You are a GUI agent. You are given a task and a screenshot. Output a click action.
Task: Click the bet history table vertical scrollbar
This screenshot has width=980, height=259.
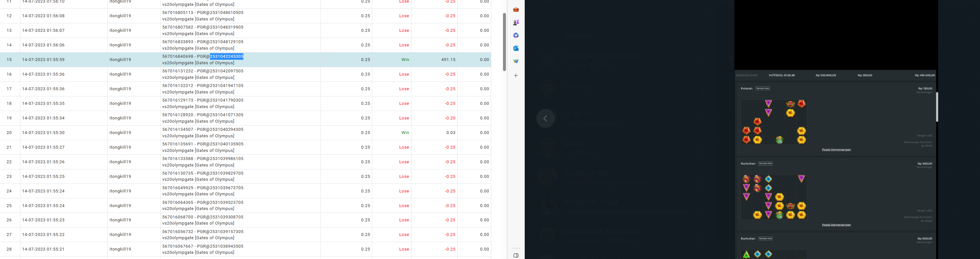click(505, 42)
